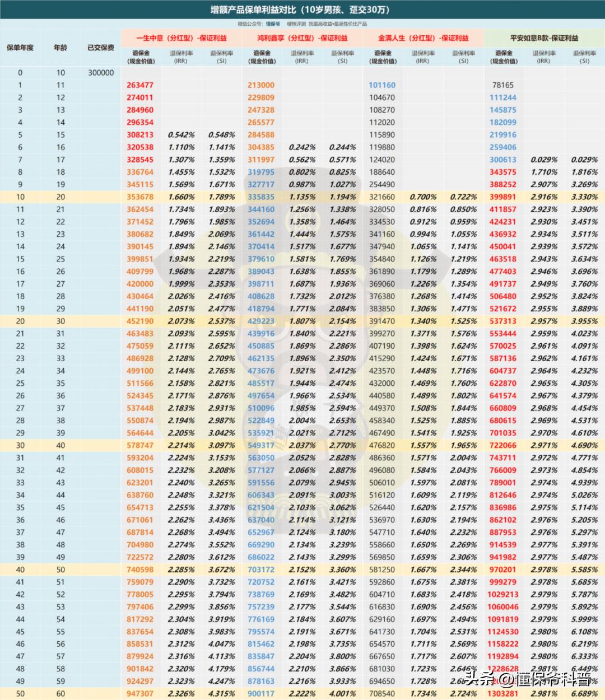
Task: Click the cash value 213000
Action: coord(261,85)
